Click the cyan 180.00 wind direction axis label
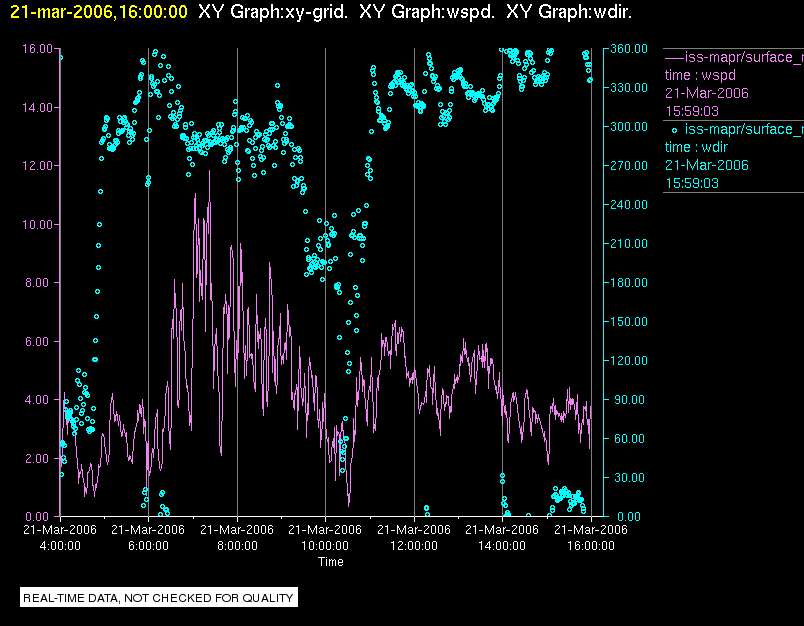The image size is (804, 626). (629, 282)
